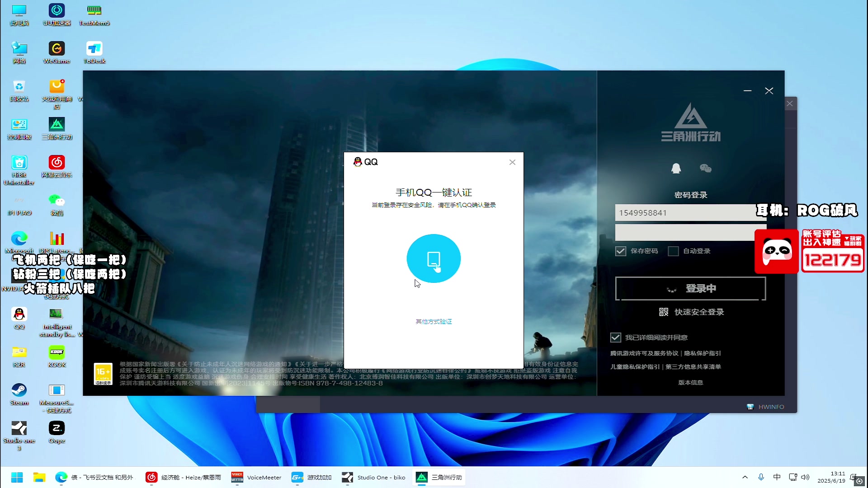Viewport: 868px width, 488px height.
Task: Show hidden system tray icons
Action: (x=745, y=477)
